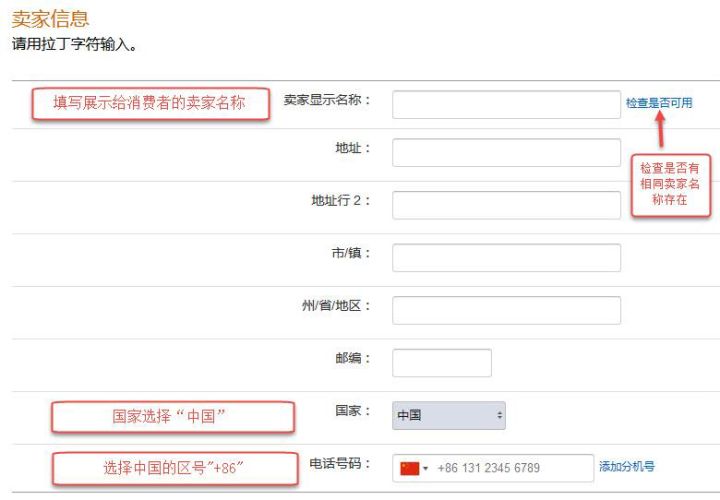Focus the 州/省/地区 input field

(506, 310)
